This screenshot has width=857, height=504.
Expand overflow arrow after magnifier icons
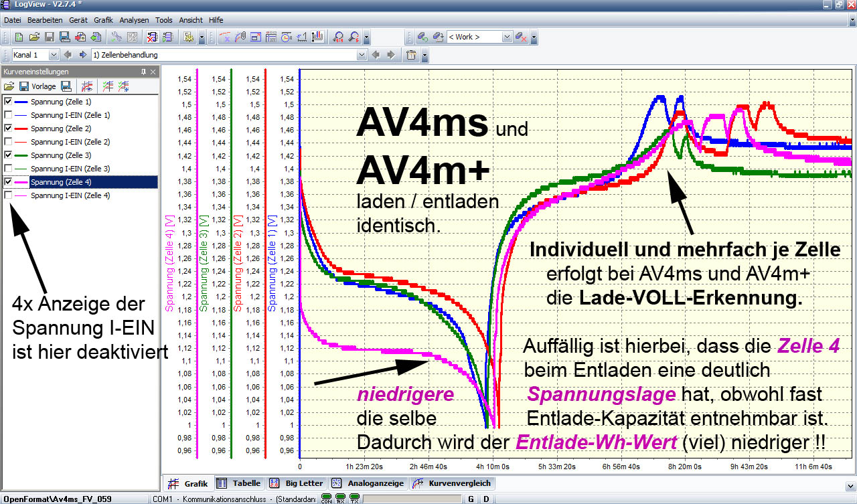(366, 37)
